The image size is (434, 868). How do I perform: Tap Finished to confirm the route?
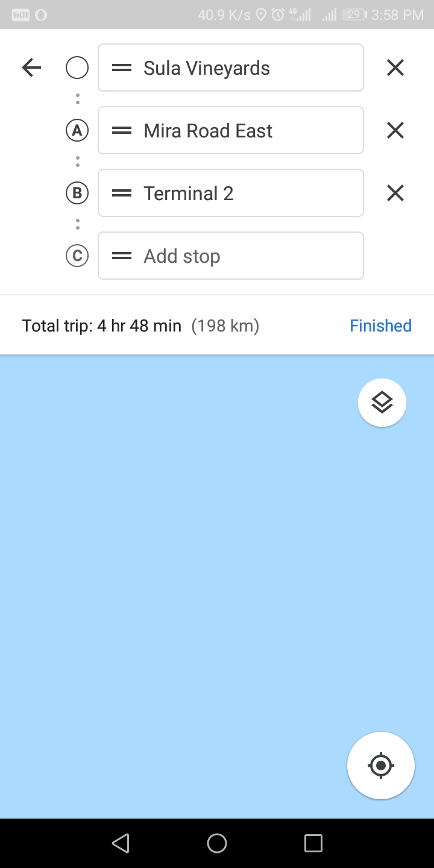pyautogui.click(x=381, y=326)
